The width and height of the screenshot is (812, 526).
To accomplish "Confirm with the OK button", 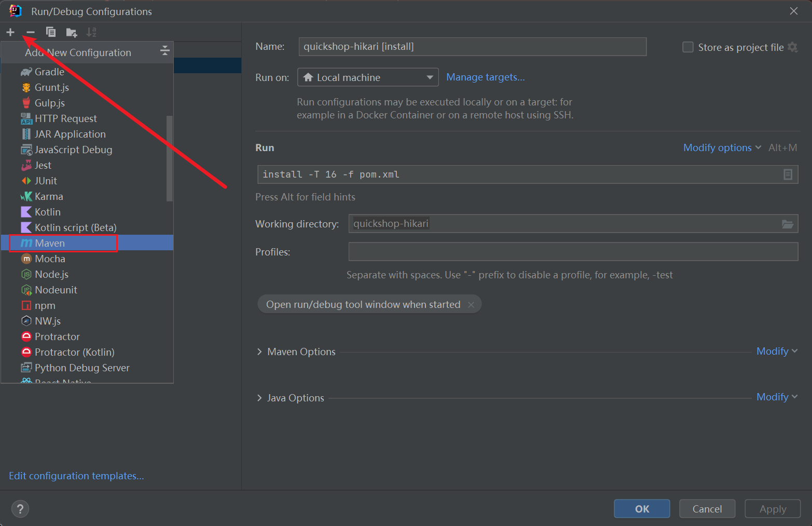I will tap(642, 509).
